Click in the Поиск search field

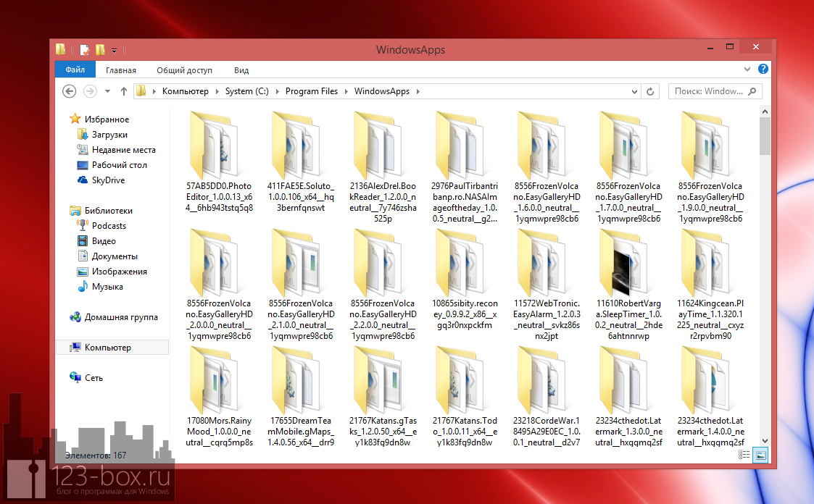(x=707, y=91)
